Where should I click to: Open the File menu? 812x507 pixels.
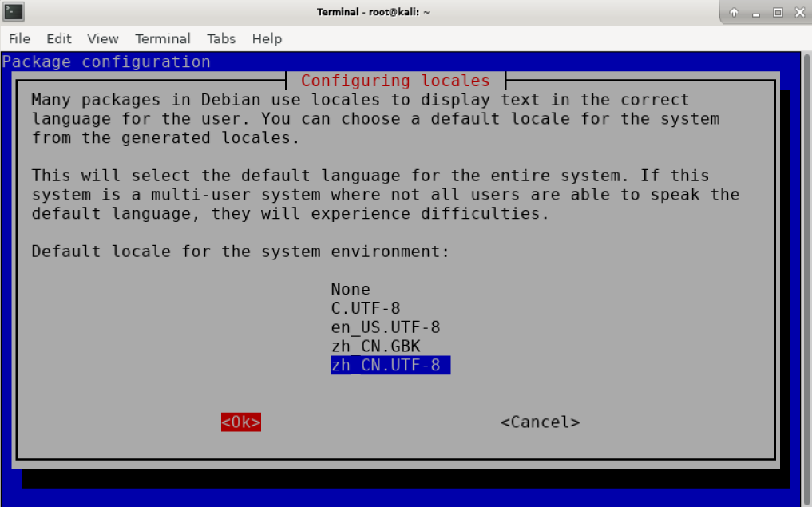click(19, 38)
